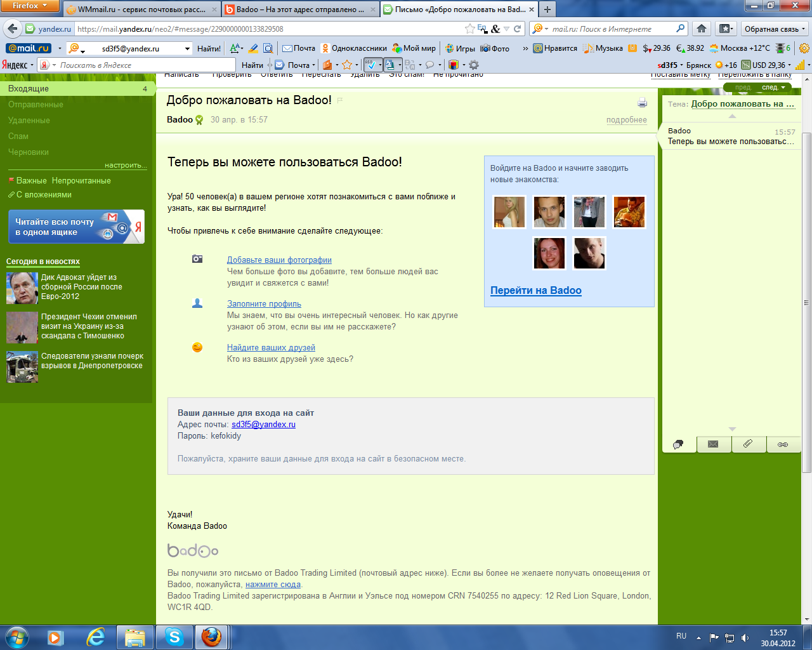This screenshot has height=650, width=812.
Task: Click the Нравится toolbar button
Action: coord(555,48)
